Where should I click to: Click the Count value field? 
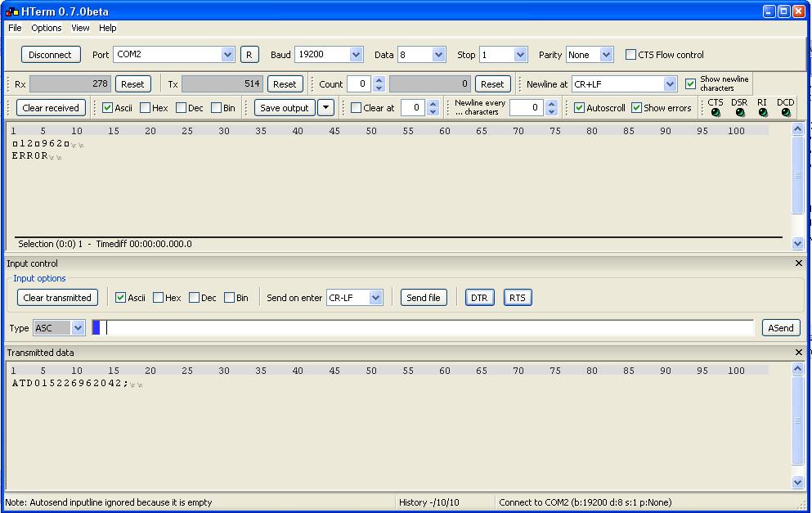point(360,84)
